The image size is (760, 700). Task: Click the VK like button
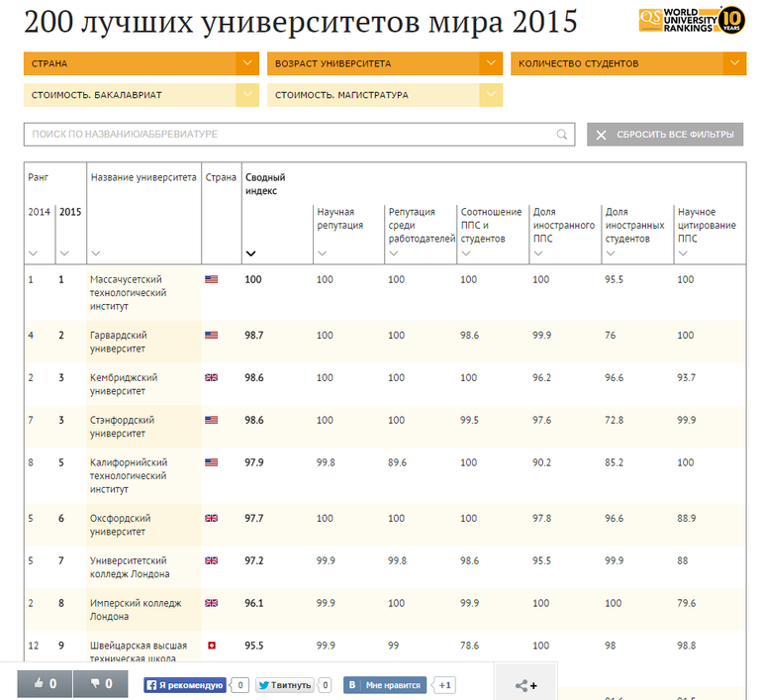[385, 685]
